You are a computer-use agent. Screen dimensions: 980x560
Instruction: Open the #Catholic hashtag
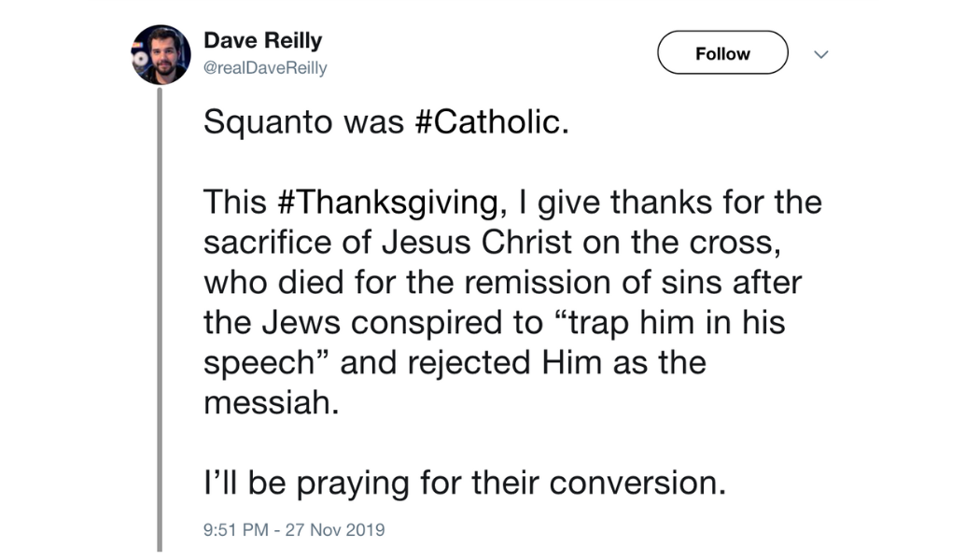[x=488, y=122]
